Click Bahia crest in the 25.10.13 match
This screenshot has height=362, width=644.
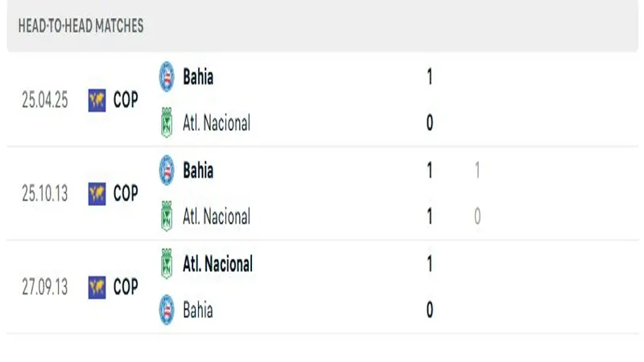(167, 170)
